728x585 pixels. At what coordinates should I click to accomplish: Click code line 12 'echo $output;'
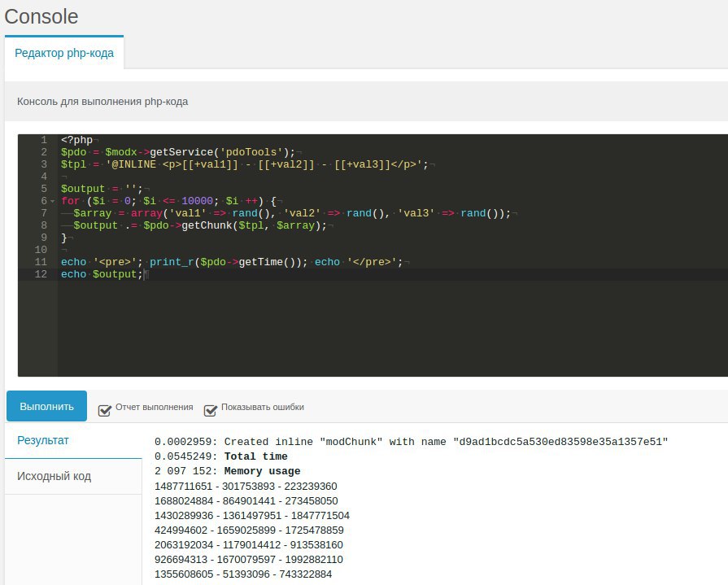pyautogui.click(x=102, y=274)
